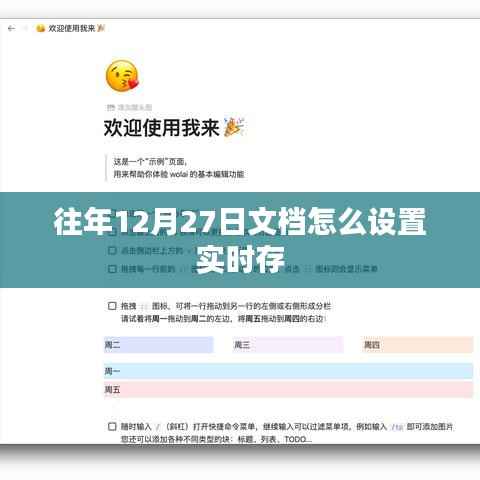Image resolution: width=480 pixels, height=480 pixels.
Task: Click the quote line 这是一个"示例"页面
Action: click(150, 162)
